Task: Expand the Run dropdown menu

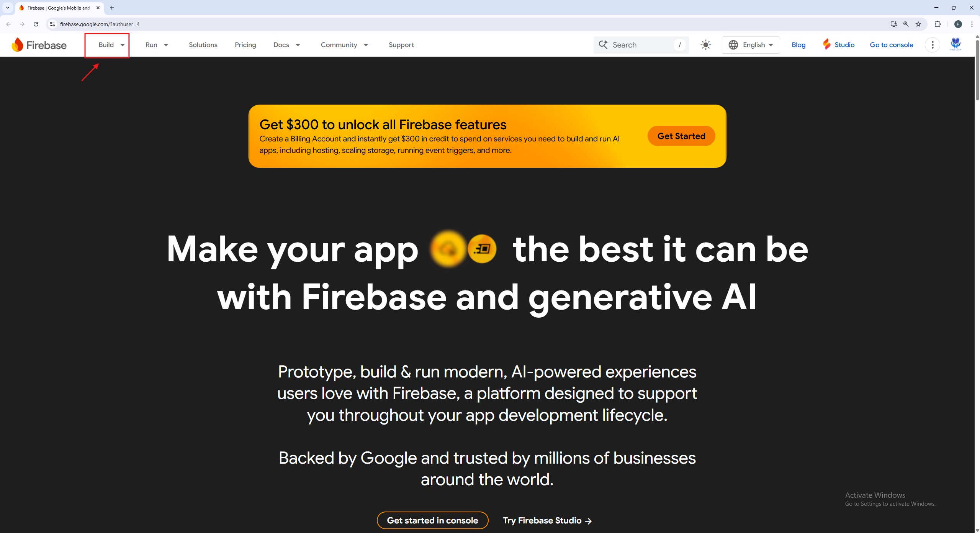Action: (157, 45)
